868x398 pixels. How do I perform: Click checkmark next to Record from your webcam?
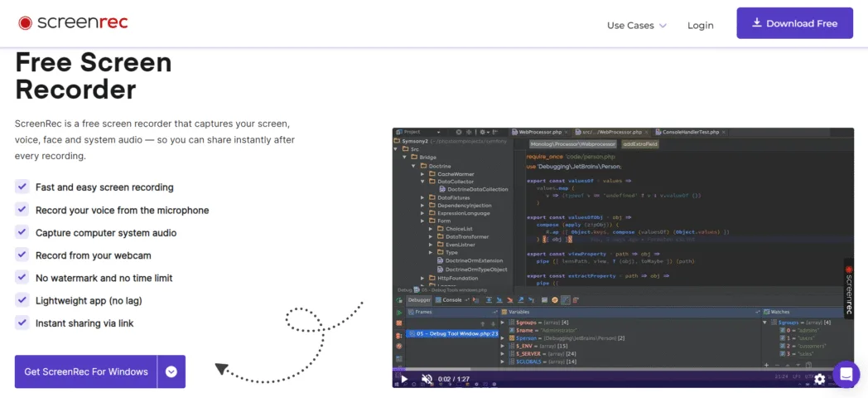22,255
